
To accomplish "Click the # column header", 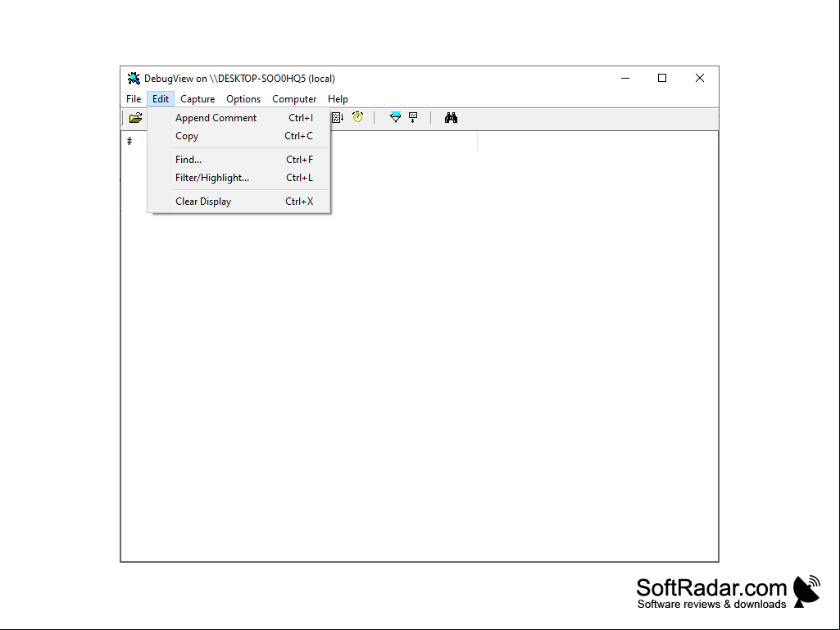I will pyautogui.click(x=129, y=141).
